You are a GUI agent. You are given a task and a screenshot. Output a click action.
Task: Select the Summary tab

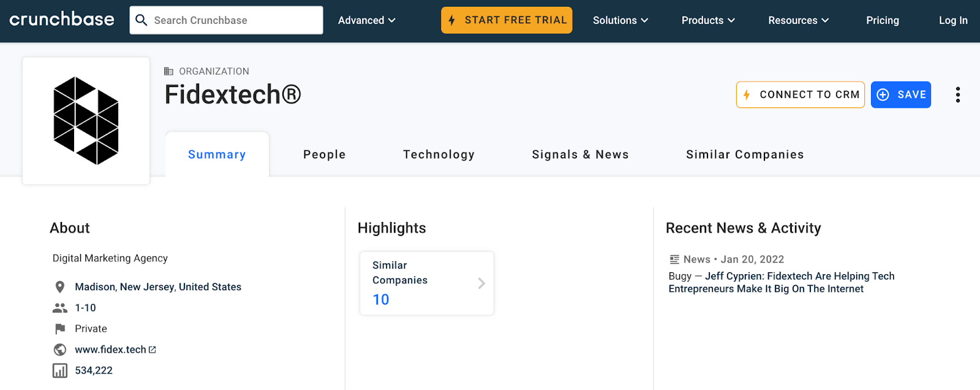[217, 155]
